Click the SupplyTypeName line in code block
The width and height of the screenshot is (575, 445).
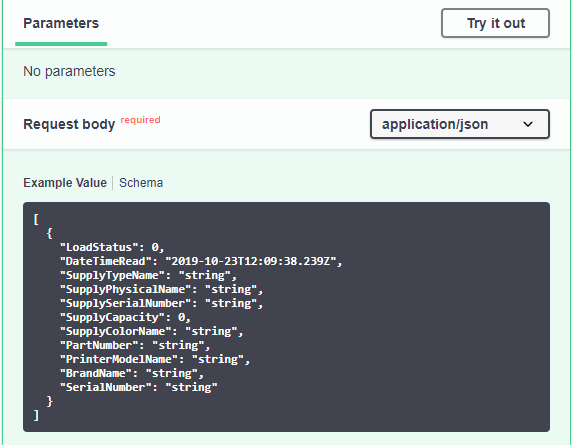click(x=148, y=275)
